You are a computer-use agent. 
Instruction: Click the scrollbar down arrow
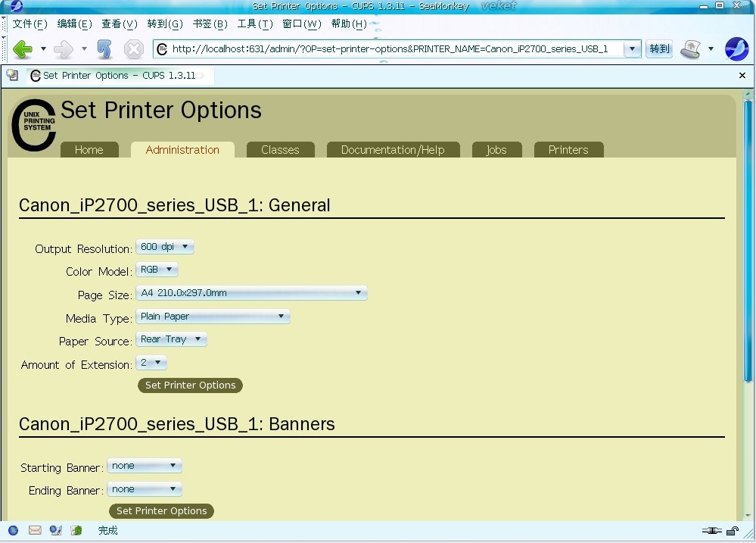pyautogui.click(x=748, y=516)
